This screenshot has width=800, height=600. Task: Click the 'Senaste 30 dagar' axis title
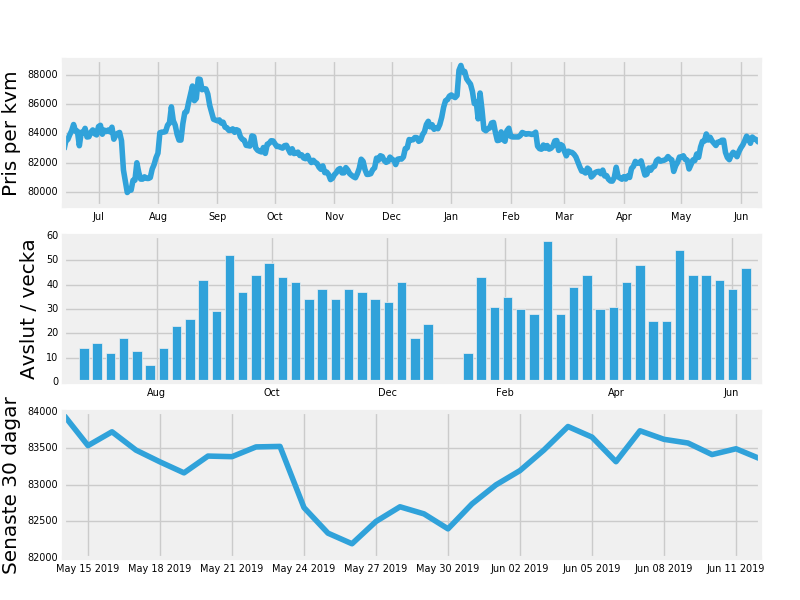(x=9, y=486)
